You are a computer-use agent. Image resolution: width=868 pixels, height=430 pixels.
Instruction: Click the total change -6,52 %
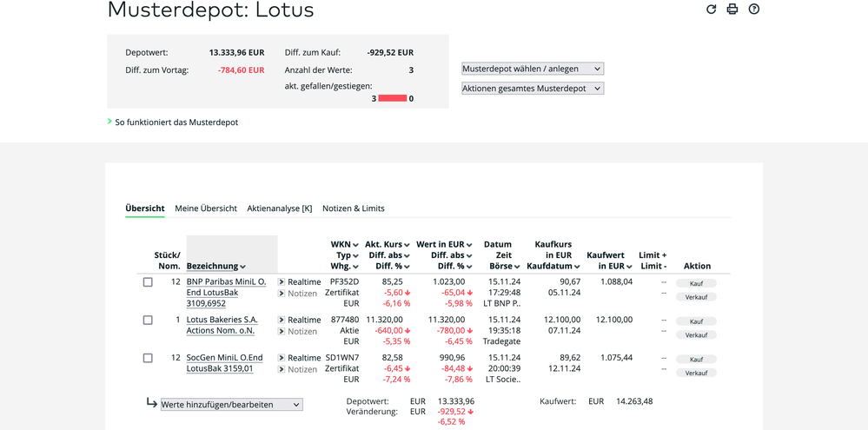click(451, 421)
